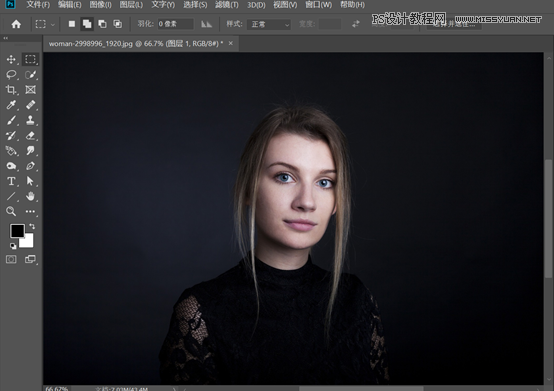Close the woman-2998996_1920.jpg document tab
The height and width of the screenshot is (391, 554).
(231, 43)
